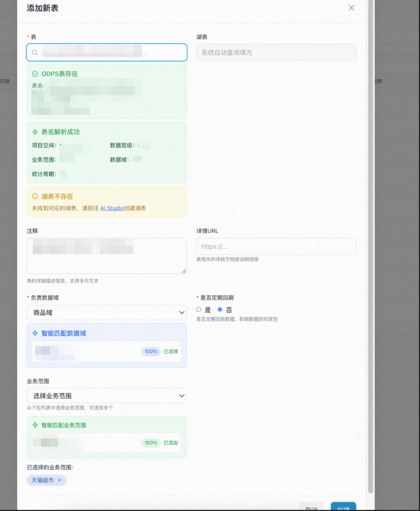Screen dimensions: 420x511
Task: Open the 选择业务范围 dropdown
Action: pyautogui.click(x=107, y=396)
